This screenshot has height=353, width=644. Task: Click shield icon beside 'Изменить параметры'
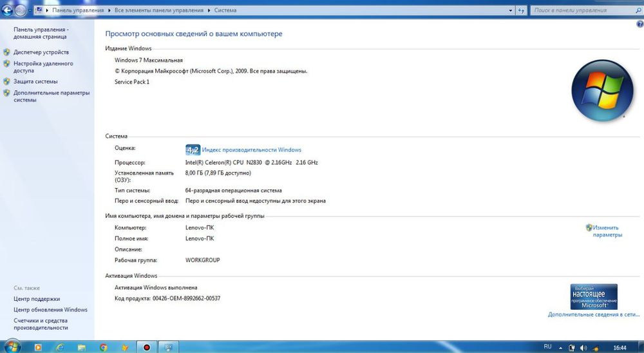[x=589, y=227]
